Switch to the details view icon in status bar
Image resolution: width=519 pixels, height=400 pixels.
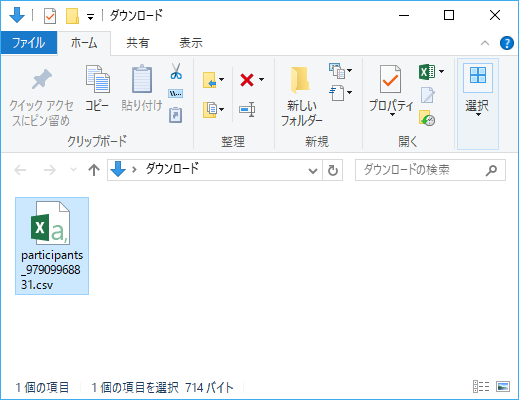(481, 387)
